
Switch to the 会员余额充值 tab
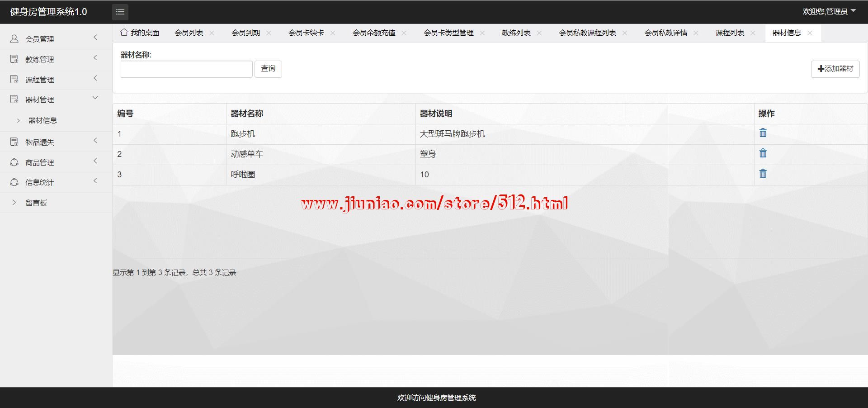tap(374, 33)
